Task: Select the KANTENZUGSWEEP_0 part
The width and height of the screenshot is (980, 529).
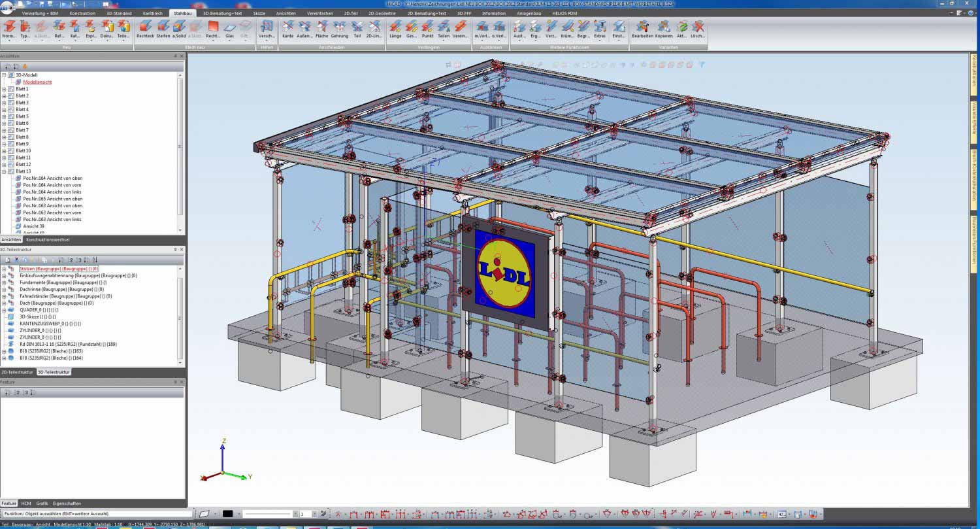Action: 51,324
